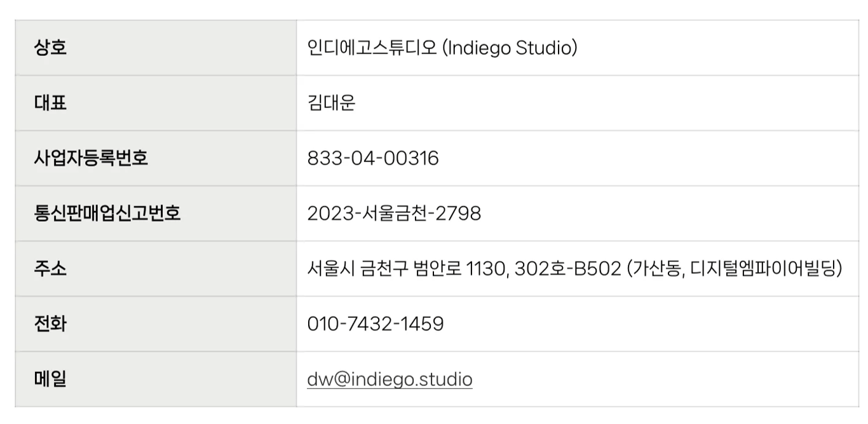The image size is (868, 424).
Task: Click the empty area of the 대표 value cell
Action: 604,103
